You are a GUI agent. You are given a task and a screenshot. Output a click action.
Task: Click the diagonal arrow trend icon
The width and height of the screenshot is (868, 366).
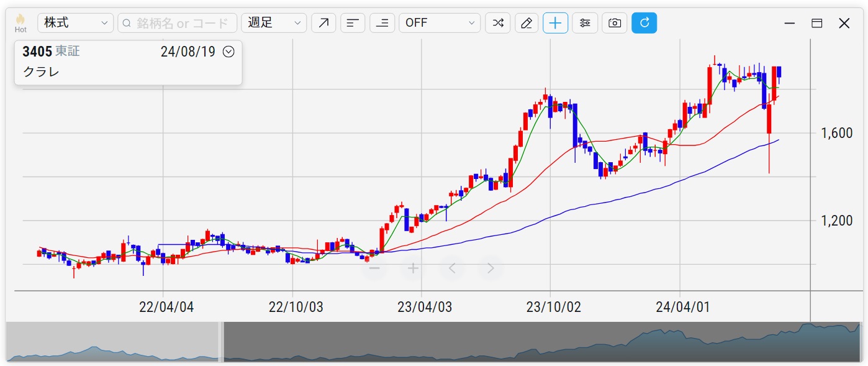pyautogui.click(x=323, y=23)
